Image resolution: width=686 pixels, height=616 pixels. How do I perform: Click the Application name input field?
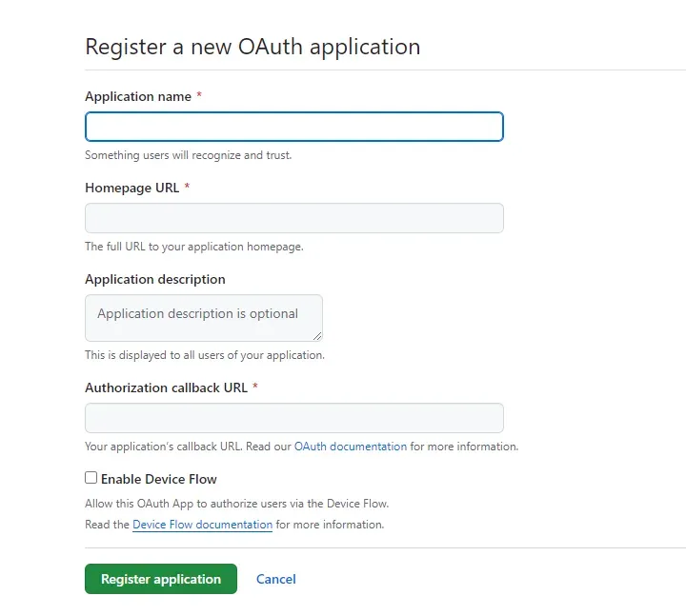point(293,127)
